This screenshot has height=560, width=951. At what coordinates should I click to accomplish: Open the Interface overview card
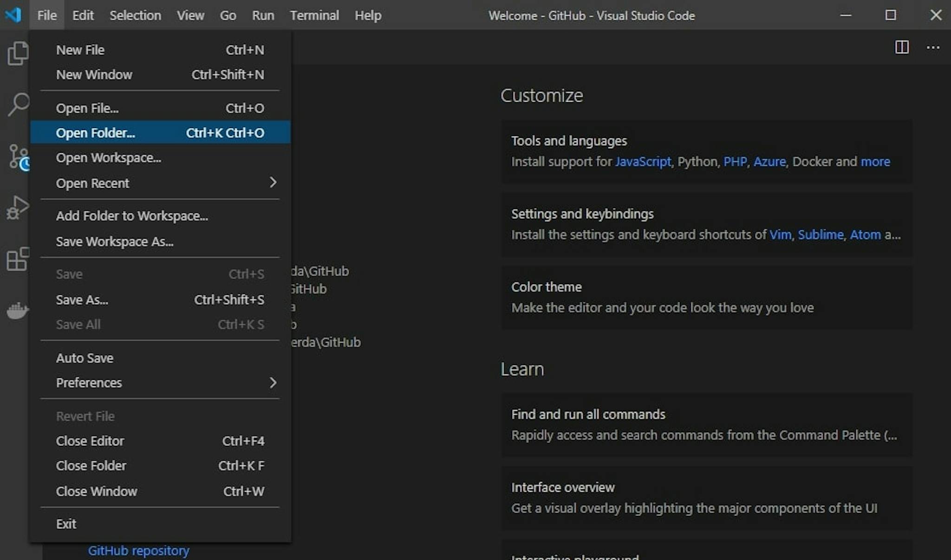[x=707, y=498]
